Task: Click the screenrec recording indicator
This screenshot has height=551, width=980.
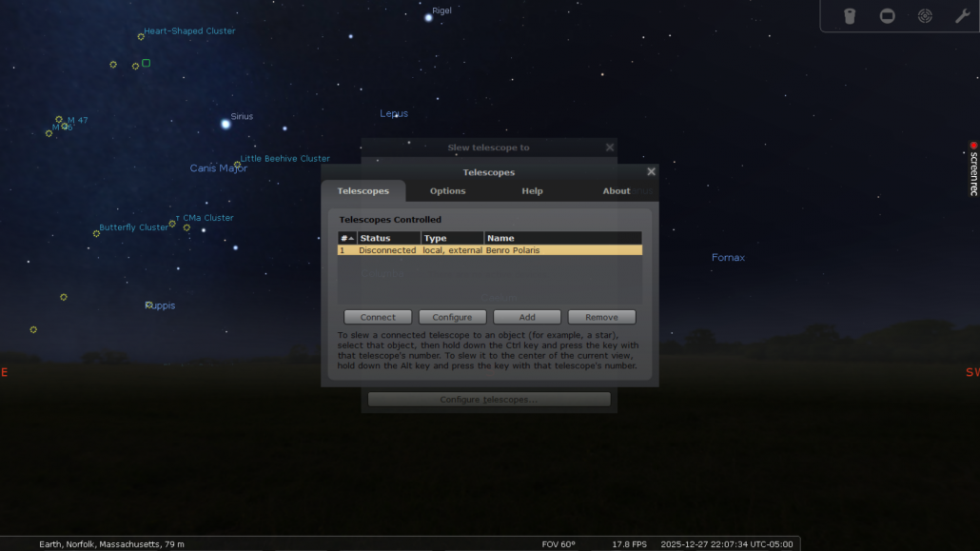Action: 973,168
